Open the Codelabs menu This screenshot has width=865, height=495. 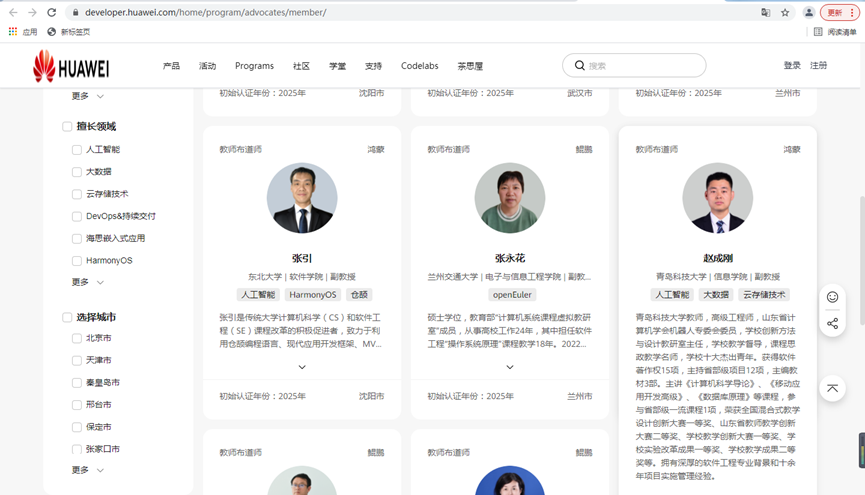pyautogui.click(x=420, y=66)
